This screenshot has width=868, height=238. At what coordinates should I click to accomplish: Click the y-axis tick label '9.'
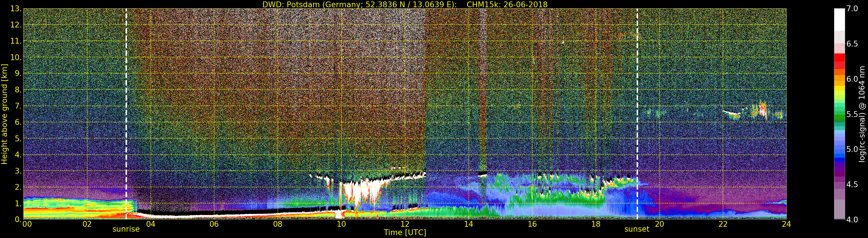click(x=18, y=73)
